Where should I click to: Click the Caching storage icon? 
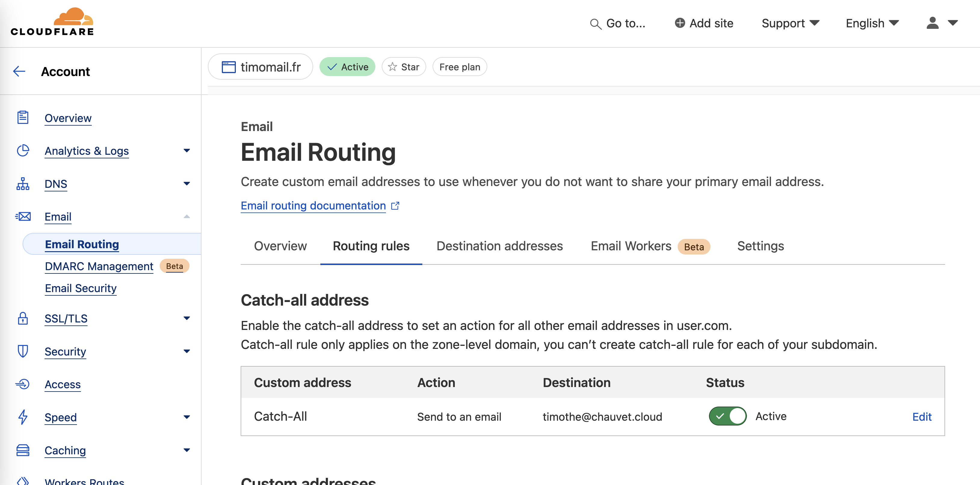coord(23,450)
